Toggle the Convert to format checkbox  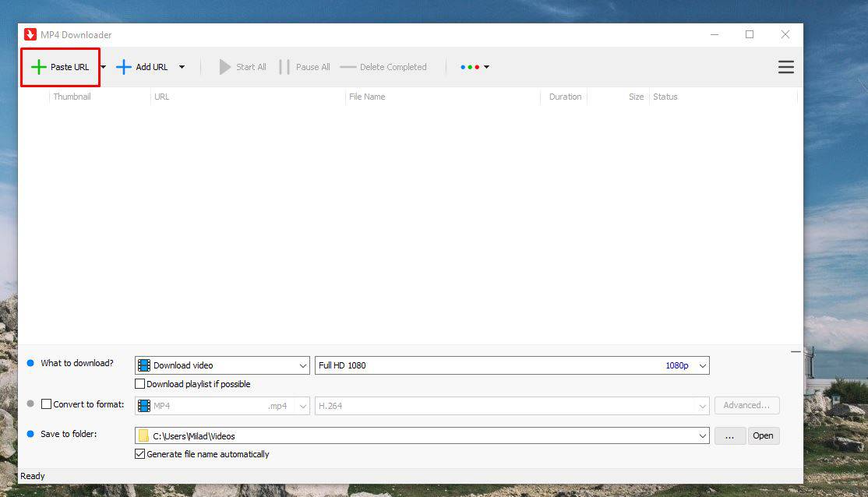47,404
